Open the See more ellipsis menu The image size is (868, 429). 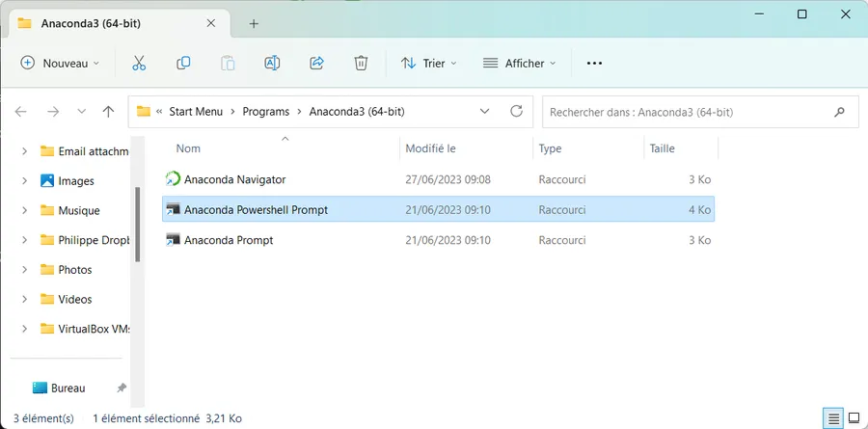tap(594, 63)
